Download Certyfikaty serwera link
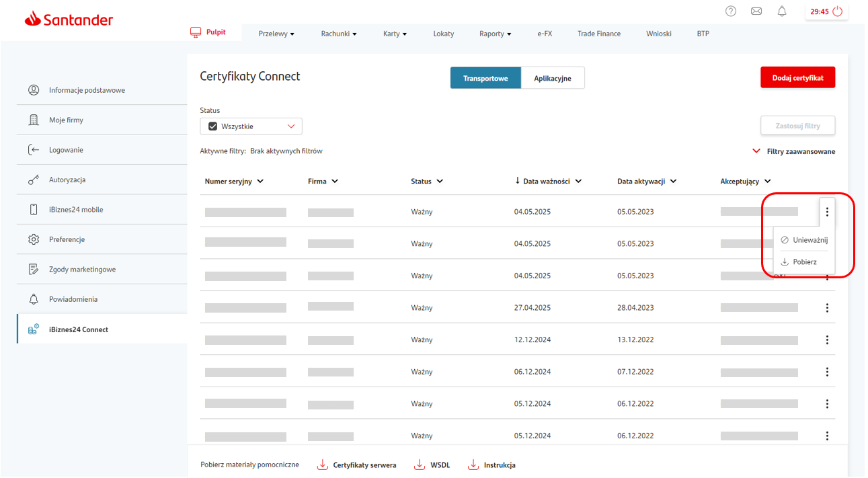 click(364, 465)
